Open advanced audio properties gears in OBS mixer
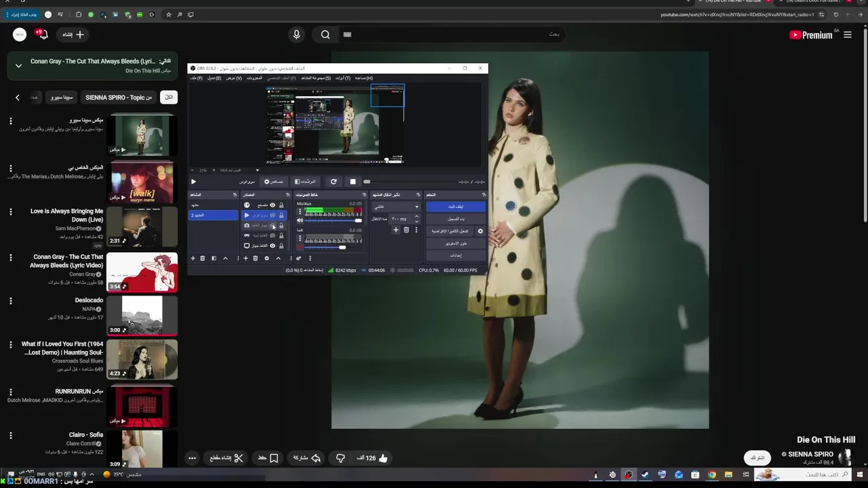Viewport: 868px width, 488px height. point(298,258)
